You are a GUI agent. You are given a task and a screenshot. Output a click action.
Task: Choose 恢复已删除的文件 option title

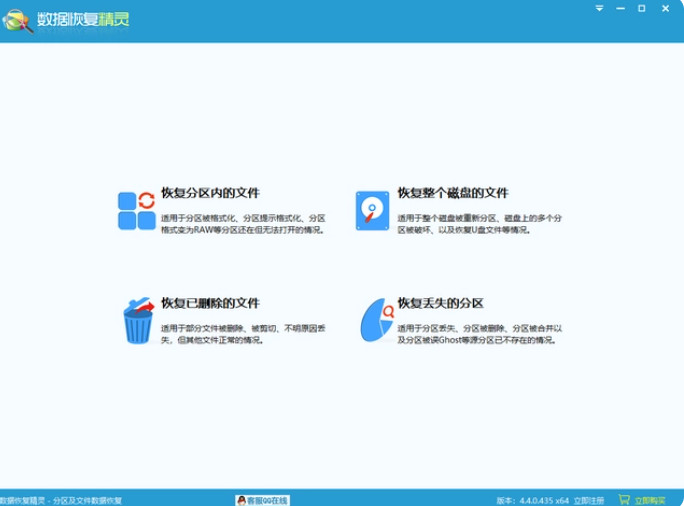pos(210,303)
